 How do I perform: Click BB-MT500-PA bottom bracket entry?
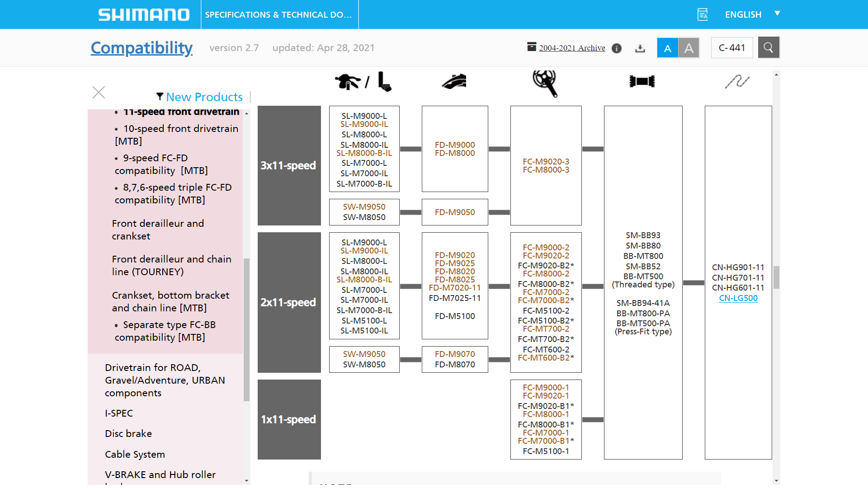point(643,324)
